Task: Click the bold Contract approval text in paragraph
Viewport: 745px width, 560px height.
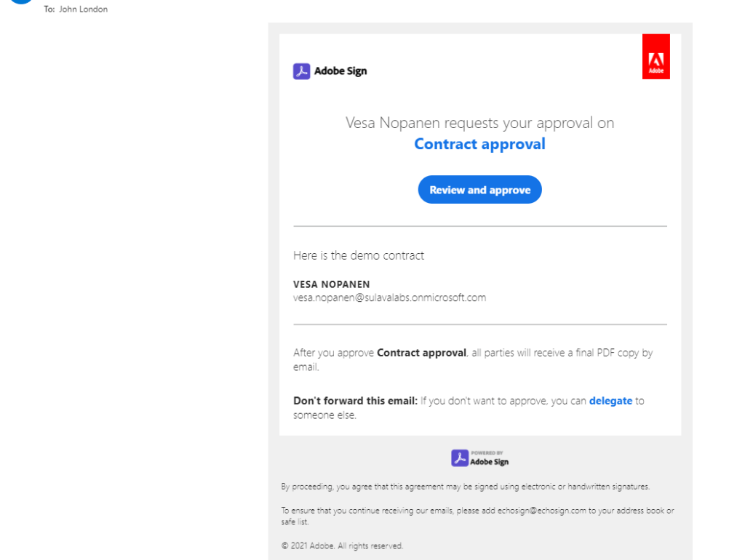Action: (421, 353)
